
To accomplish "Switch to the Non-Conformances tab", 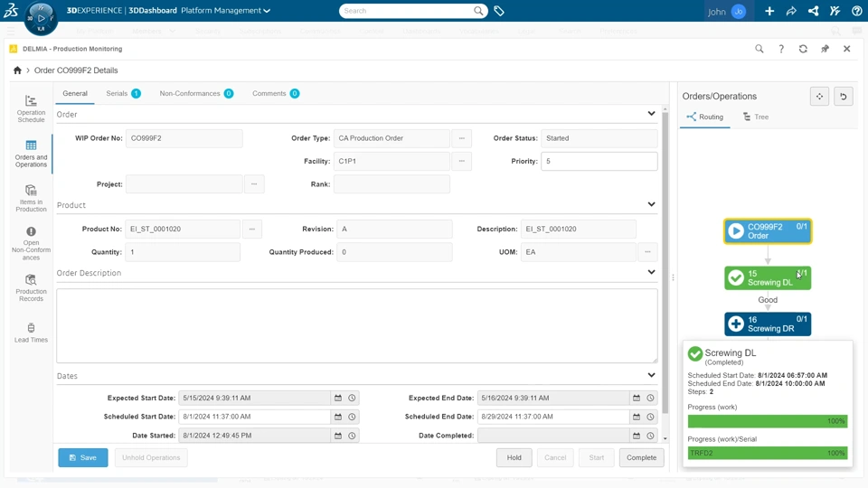I will coord(196,93).
